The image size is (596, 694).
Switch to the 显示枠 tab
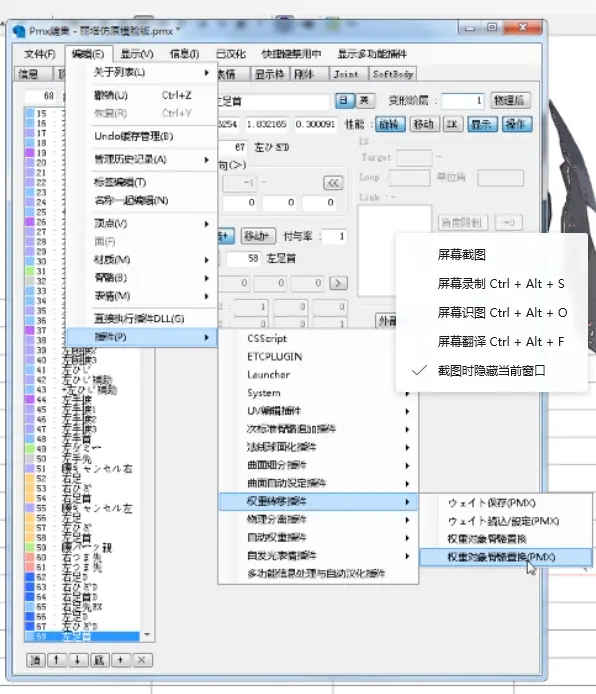pyautogui.click(x=269, y=74)
